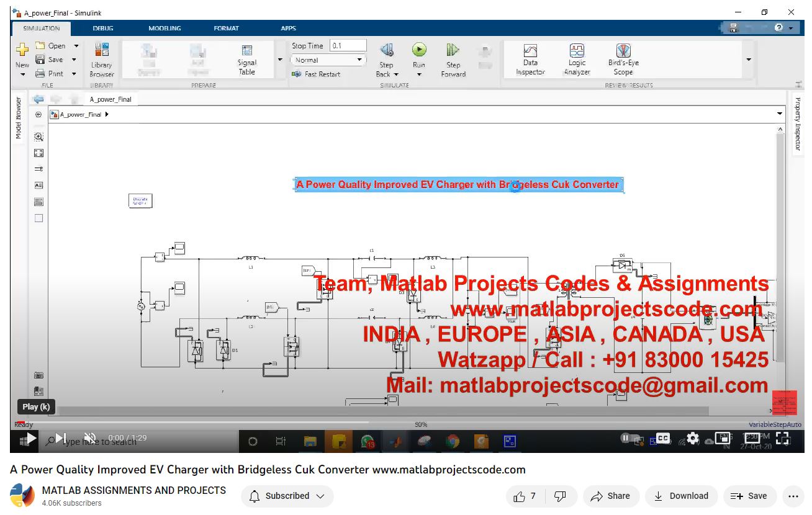
Task: Open the Logic Analyzer
Action: [x=577, y=51]
